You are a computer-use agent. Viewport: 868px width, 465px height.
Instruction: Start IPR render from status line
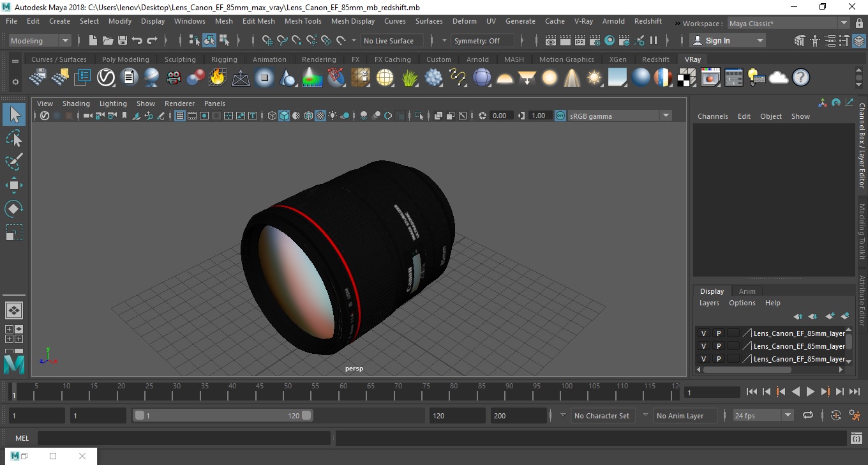580,40
